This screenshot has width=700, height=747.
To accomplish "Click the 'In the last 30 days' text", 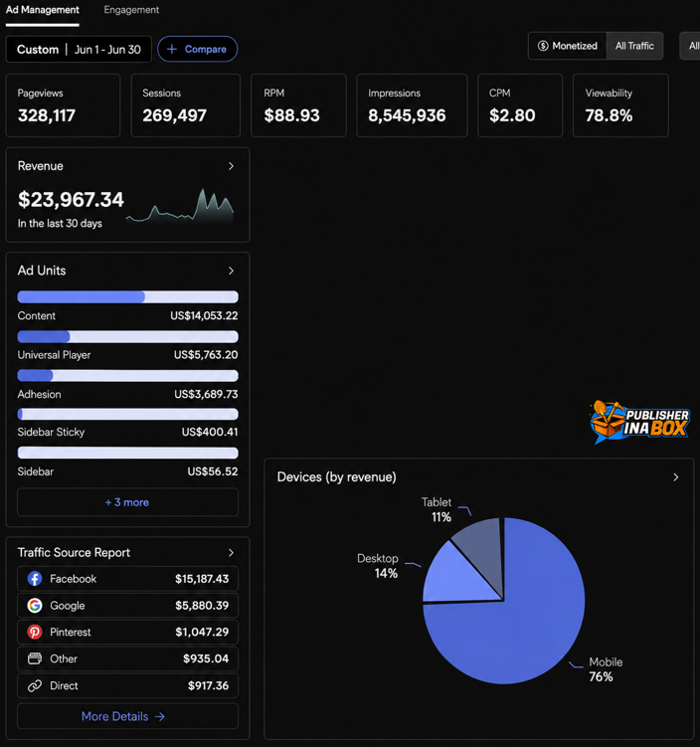I will coord(60,224).
